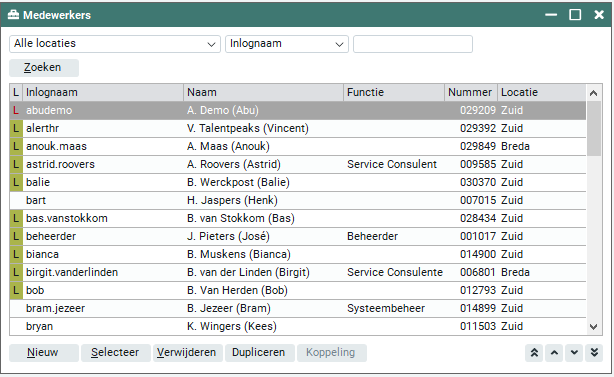Expand the Inlognaam search field dropdown

coord(287,44)
